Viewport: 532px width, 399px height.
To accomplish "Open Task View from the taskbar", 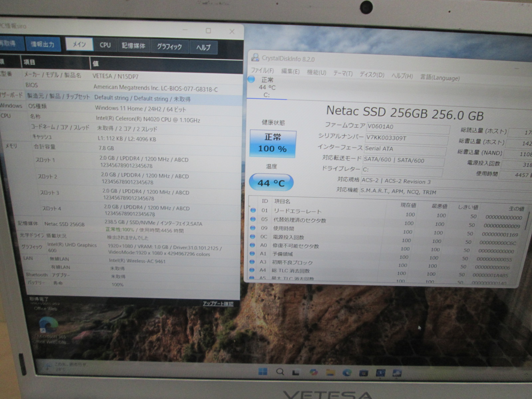I will pyautogui.click(x=296, y=372).
